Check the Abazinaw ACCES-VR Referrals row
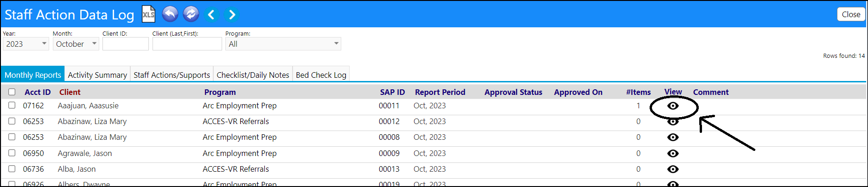The width and height of the screenshot is (868, 187). [x=12, y=121]
